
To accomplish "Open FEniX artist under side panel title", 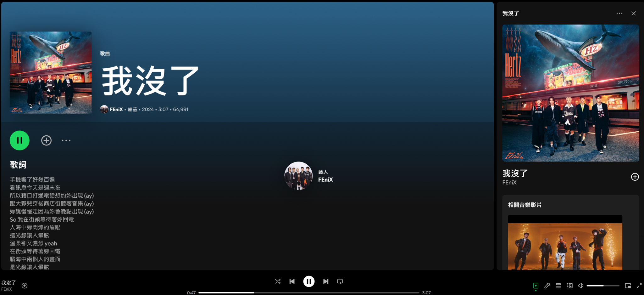I will coord(509,183).
